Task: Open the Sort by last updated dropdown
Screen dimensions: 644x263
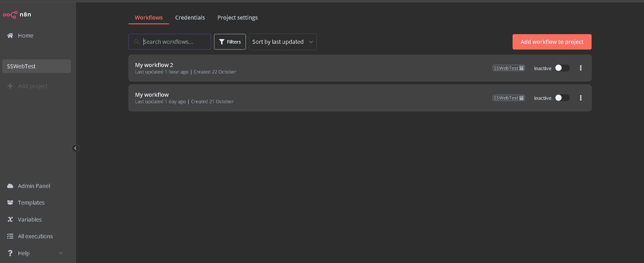Action: [x=283, y=42]
